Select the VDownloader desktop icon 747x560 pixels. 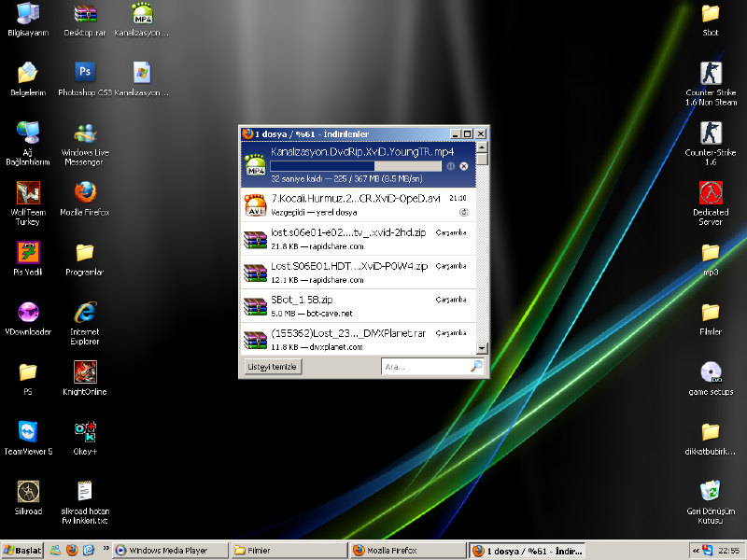(28, 318)
